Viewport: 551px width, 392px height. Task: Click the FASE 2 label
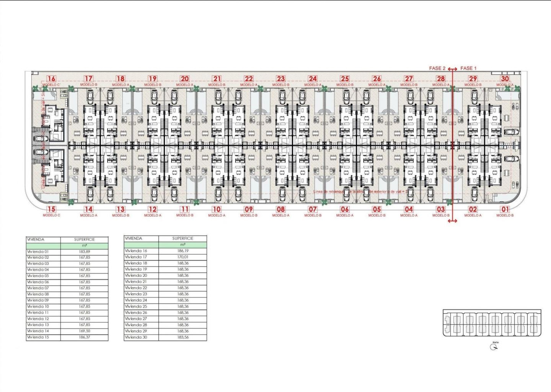[x=437, y=68]
